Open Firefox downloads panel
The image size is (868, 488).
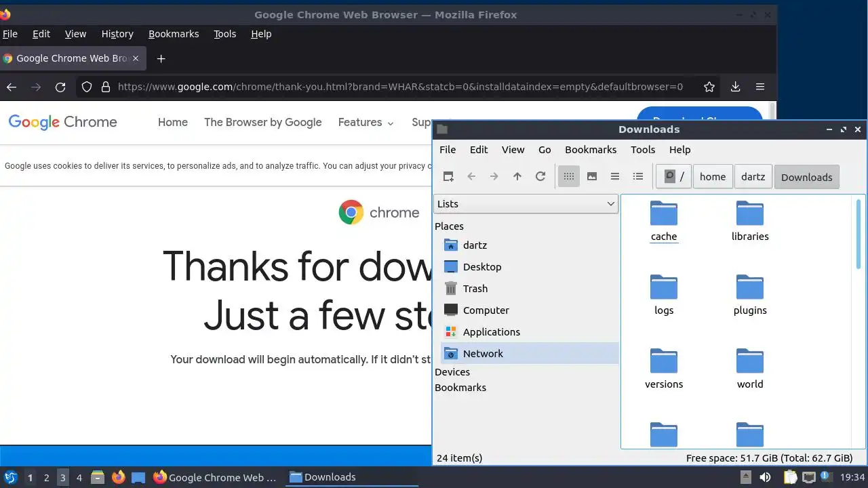[x=735, y=87]
